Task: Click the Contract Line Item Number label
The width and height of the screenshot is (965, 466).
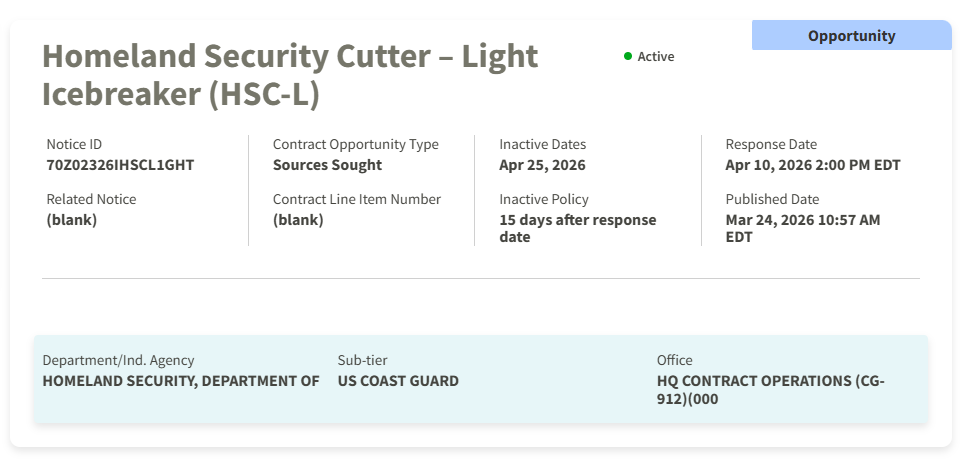Action: [x=356, y=199]
